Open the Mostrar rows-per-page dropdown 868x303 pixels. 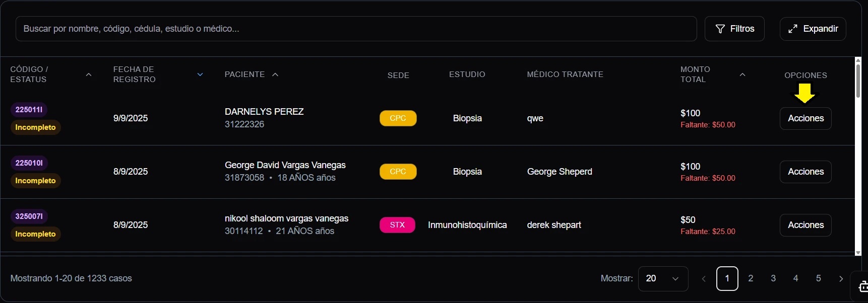663,278
